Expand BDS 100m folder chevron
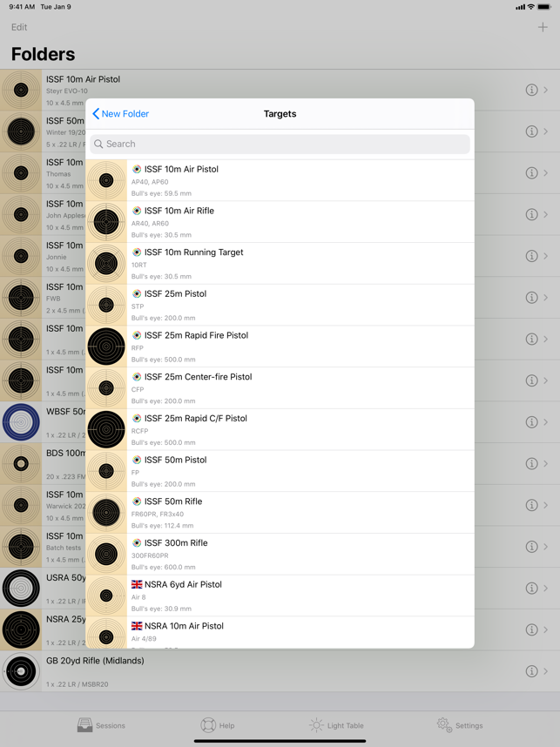This screenshot has height=747, width=560. coord(546,463)
